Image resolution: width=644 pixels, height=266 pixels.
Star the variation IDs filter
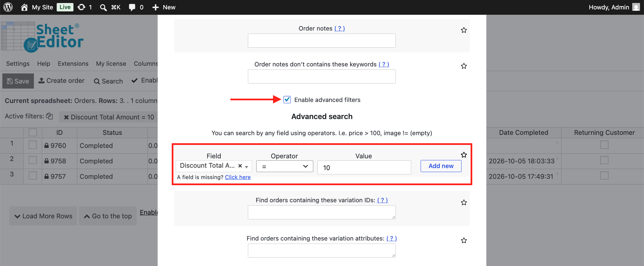point(464,203)
